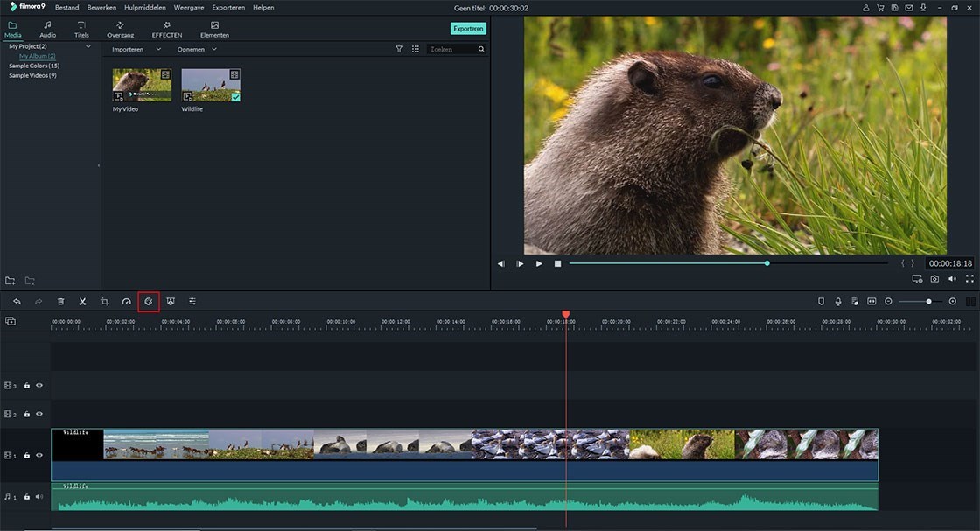Switch to the Titels tab
This screenshot has width=980, height=531.
tap(81, 30)
